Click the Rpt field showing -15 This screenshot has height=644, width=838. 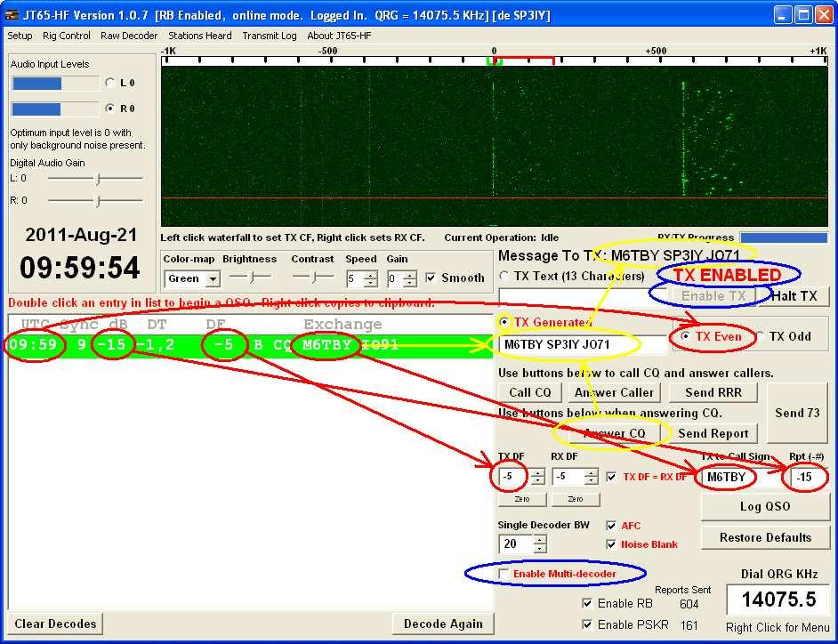click(810, 478)
